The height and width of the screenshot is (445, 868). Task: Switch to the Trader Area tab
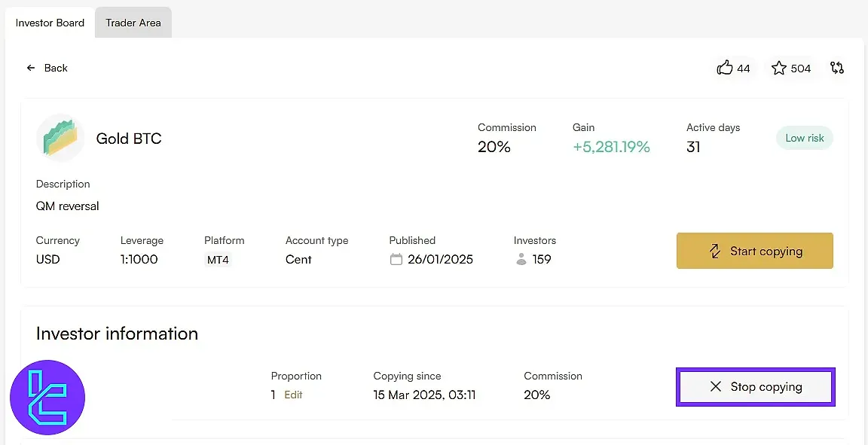[x=133, y=23]
